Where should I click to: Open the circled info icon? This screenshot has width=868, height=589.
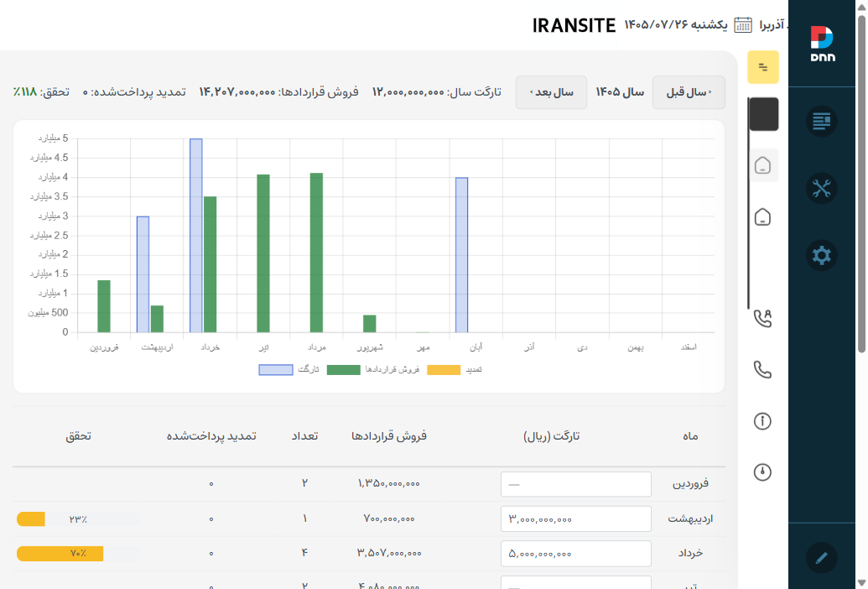763,420
